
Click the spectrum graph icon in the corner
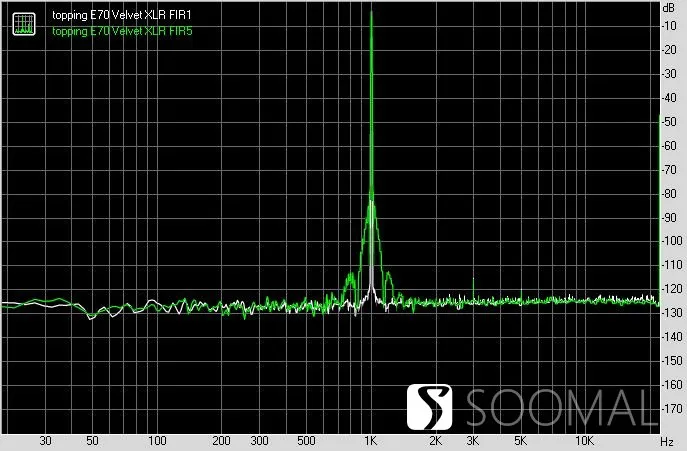[x=24, y=24]
